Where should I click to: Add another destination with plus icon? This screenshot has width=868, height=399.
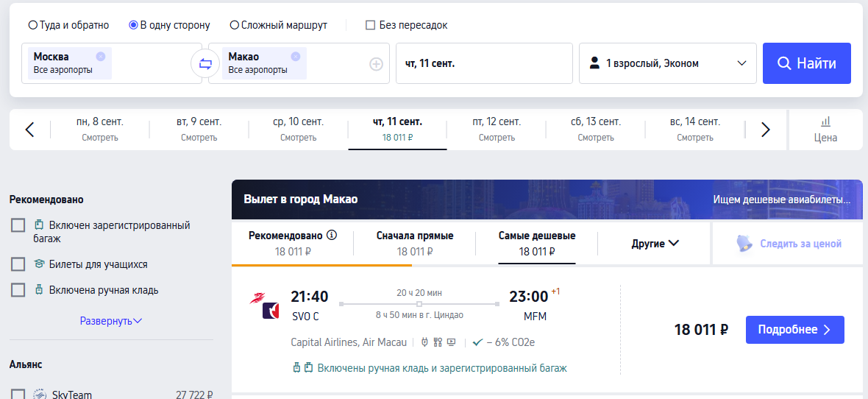[376, 64]
